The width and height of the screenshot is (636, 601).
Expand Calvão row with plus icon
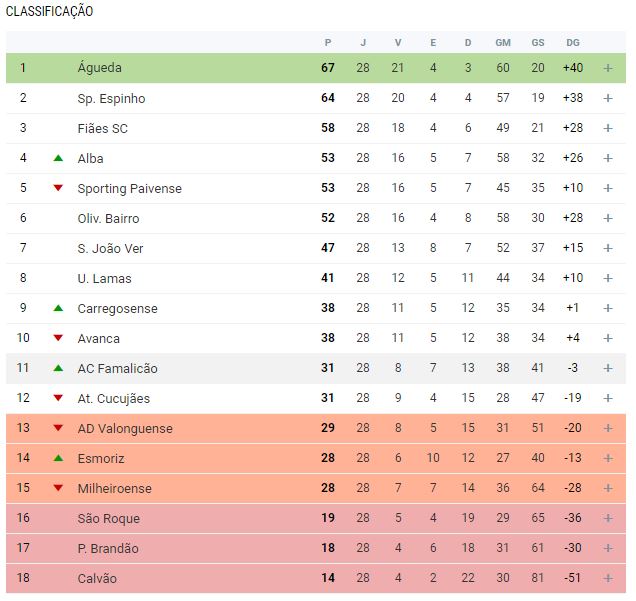[608, 578]
